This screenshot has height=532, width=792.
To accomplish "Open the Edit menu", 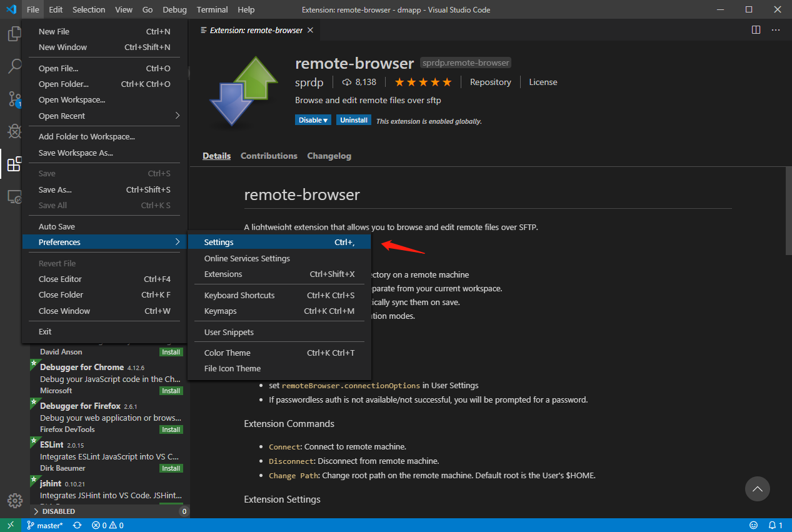I will (x=56, y=9).
